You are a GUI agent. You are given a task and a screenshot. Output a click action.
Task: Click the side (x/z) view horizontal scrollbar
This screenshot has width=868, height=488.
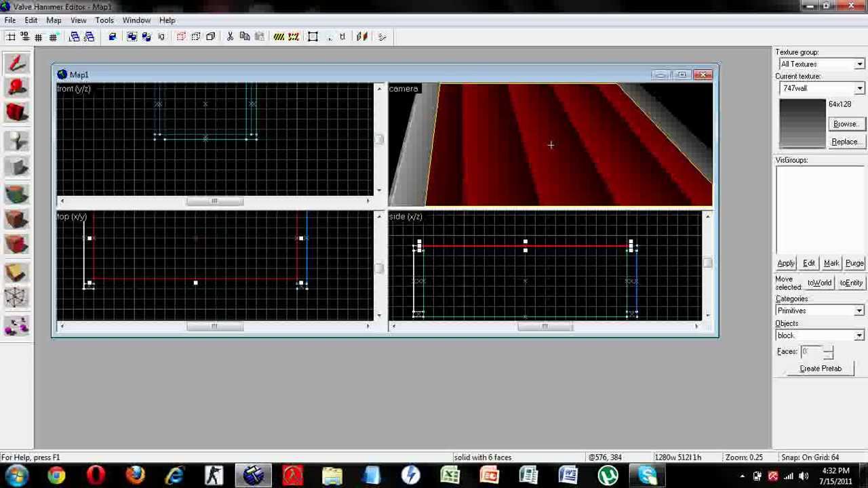click(x=545, y=326)
